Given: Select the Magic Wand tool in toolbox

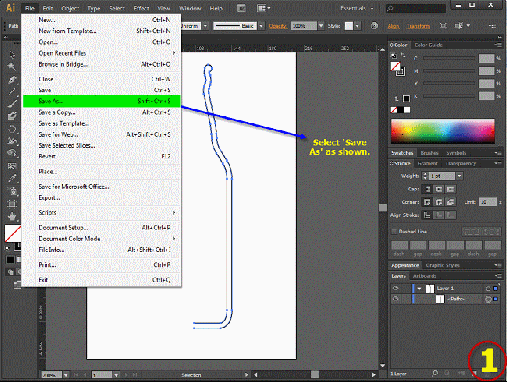Looking at the screenshot, I should click(x=12, y=66).
